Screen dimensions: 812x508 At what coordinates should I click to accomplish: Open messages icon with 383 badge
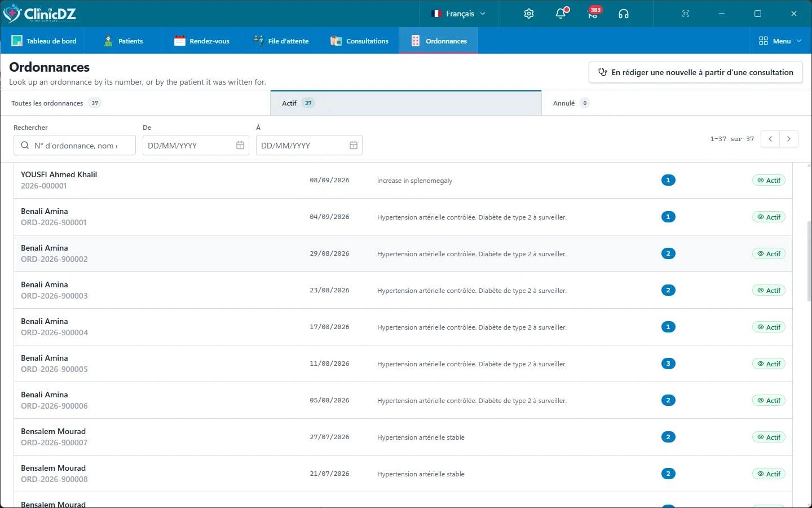(x=593, y=14)
